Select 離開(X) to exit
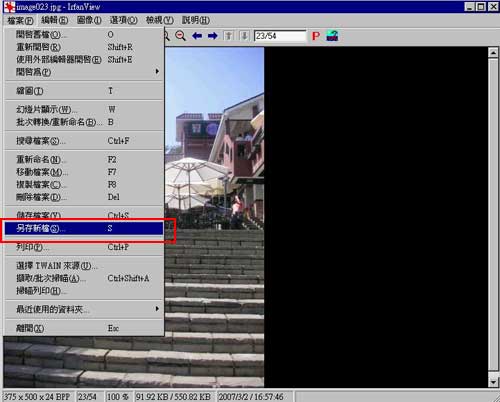 (x=83, y=328)
